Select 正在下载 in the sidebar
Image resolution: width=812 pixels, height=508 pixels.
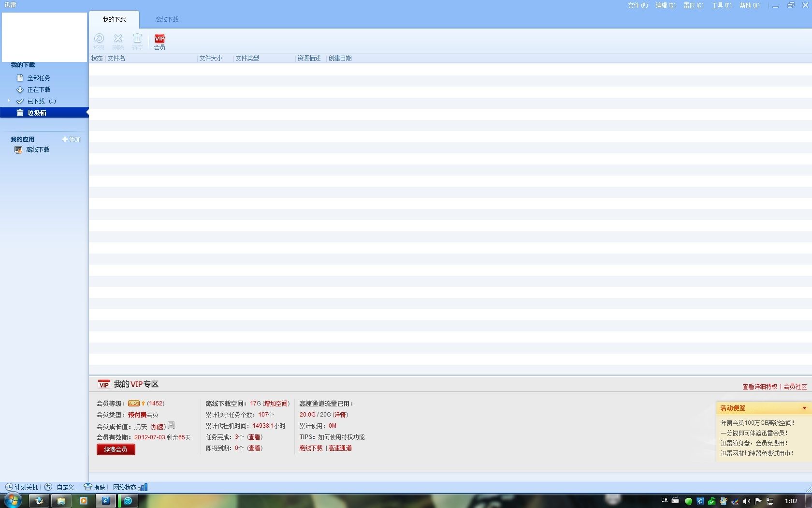pos(39,90)
